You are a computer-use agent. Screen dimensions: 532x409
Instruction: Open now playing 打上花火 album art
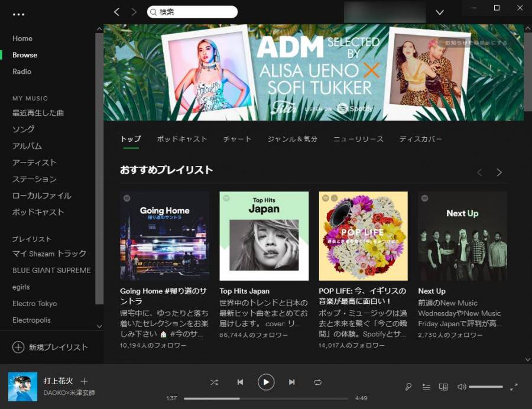coord(22,387)
